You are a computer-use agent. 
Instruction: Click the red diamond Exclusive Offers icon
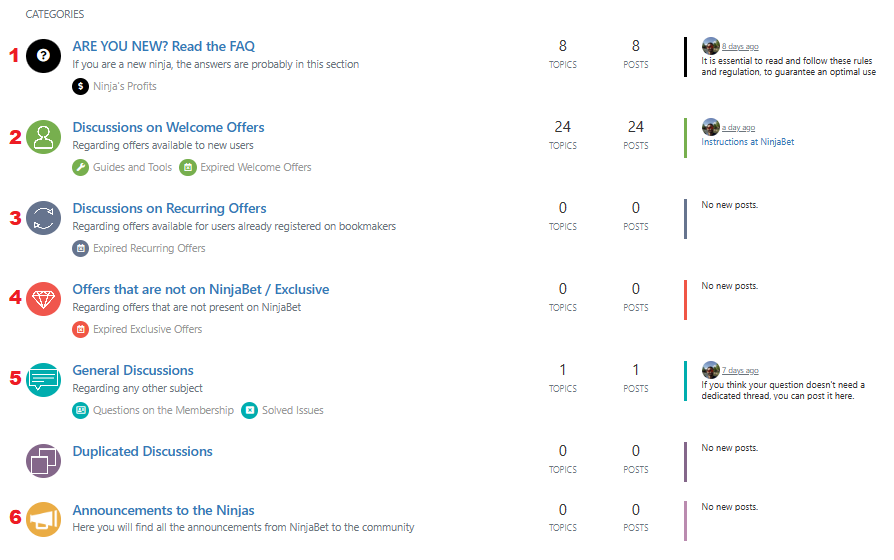pyautogui.click(x=43, y=299)
